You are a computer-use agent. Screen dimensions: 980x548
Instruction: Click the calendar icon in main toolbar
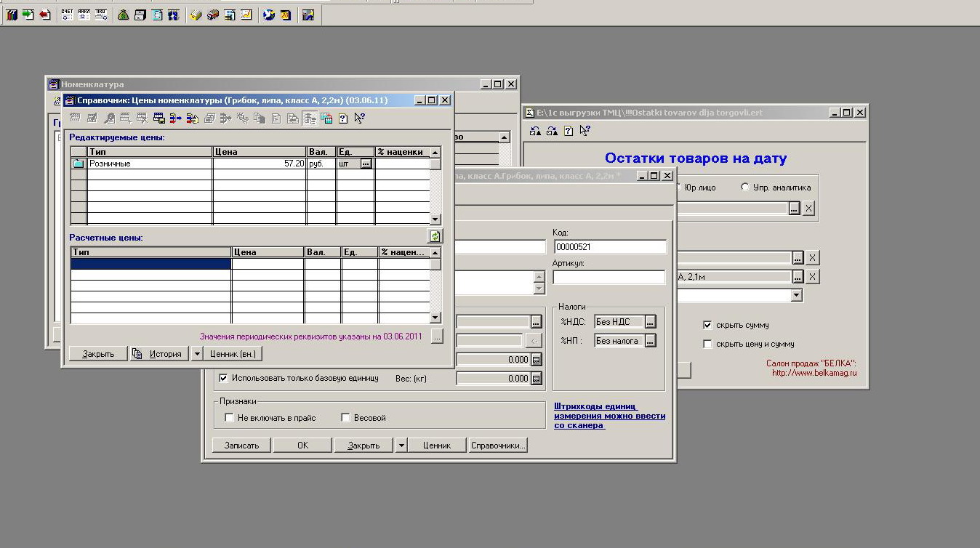point(285,15)
